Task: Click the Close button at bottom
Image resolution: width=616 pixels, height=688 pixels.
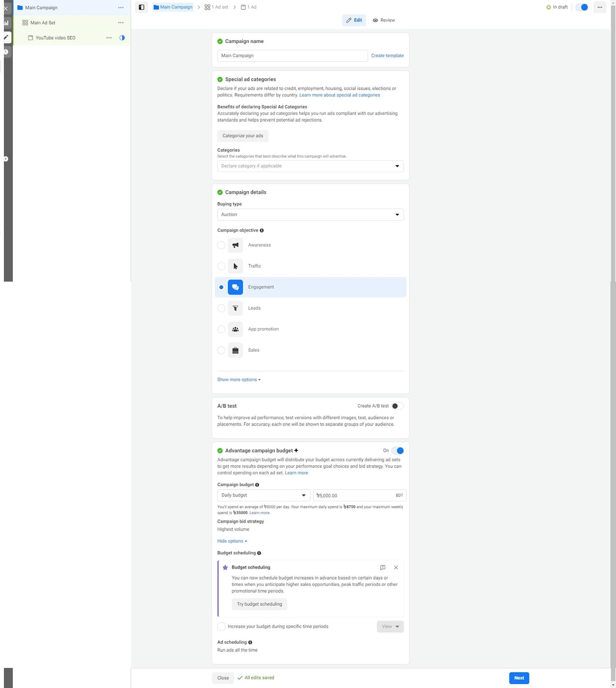Action: tap(223, 678)
